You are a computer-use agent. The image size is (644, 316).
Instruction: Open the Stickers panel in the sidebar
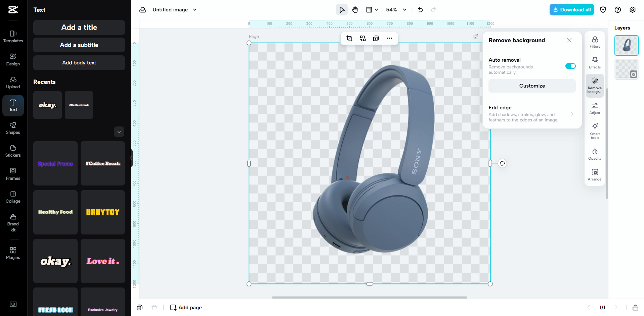pyautogui.click(x=13, y=151)
